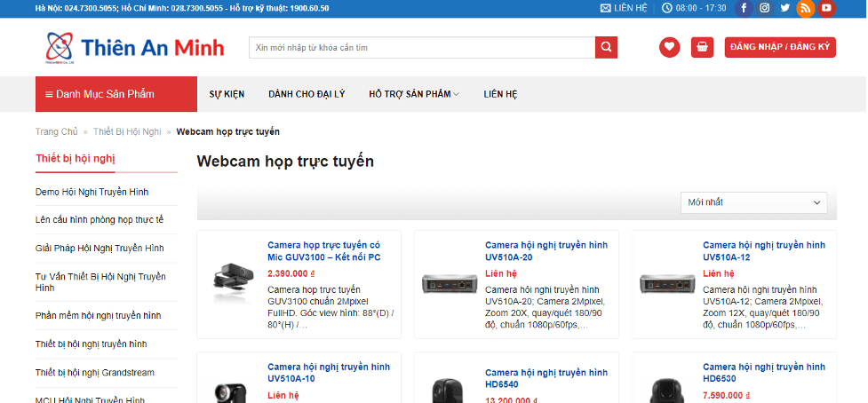Image resolution: width=868 pixels, height=403 pixels.
Task: Click the red search magnifier button
Action: 606,48
